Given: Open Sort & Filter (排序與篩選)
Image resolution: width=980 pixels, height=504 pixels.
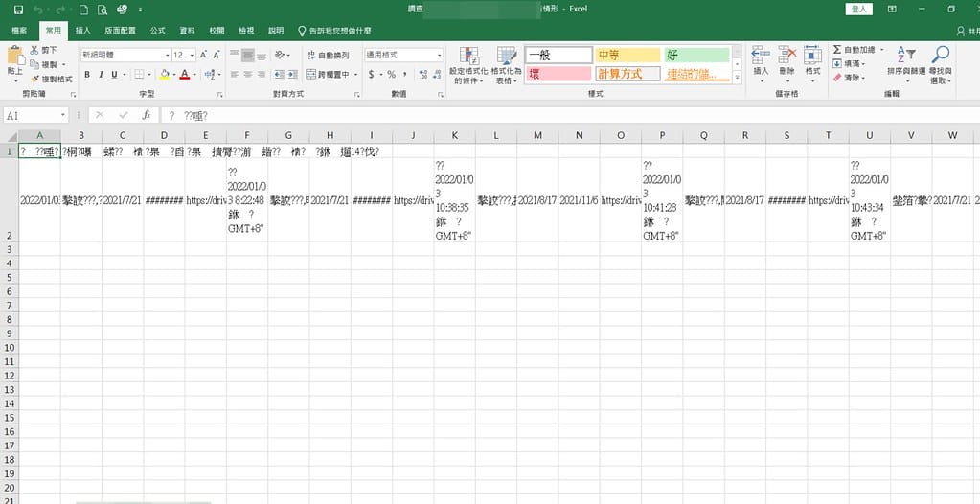Looking at the screenshot, I should click(905, 65).
